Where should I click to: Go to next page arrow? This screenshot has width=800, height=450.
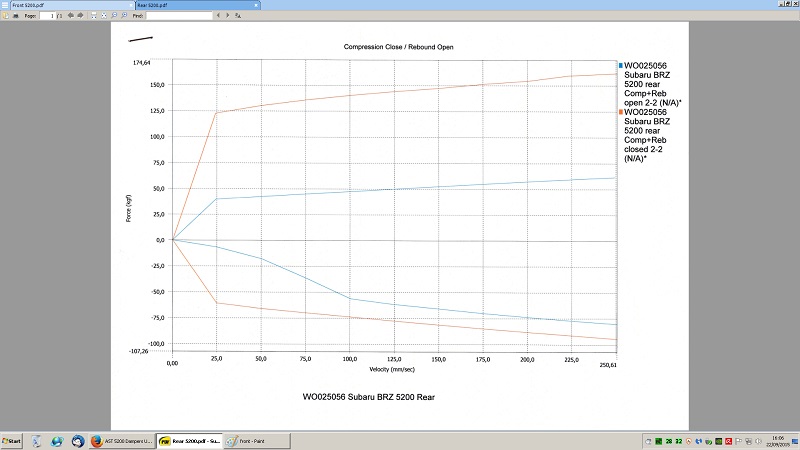pos(81,16)
